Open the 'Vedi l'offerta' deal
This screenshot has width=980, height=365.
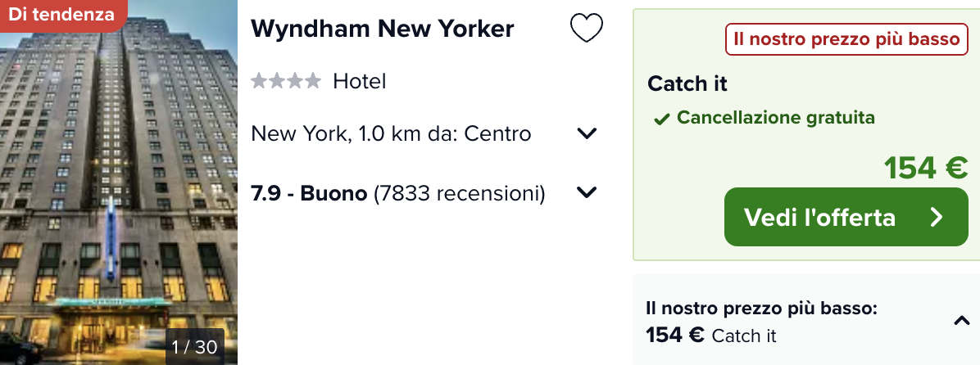[846, 217]
